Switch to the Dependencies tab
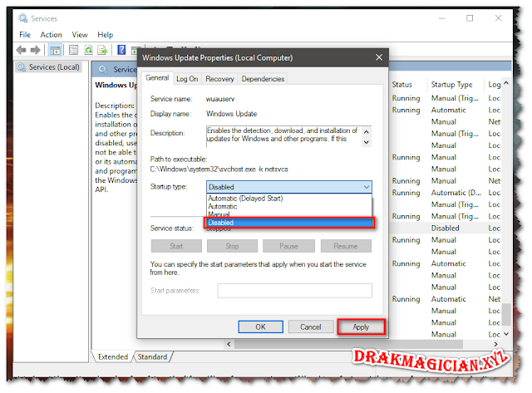 tap(263, 79)
